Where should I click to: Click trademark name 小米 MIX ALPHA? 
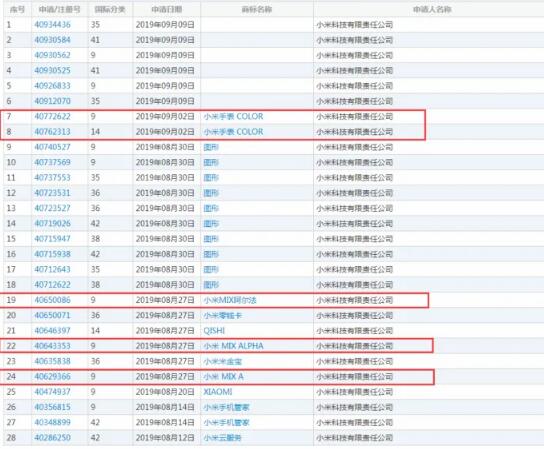pyautogui.click(x=233, y=346)
